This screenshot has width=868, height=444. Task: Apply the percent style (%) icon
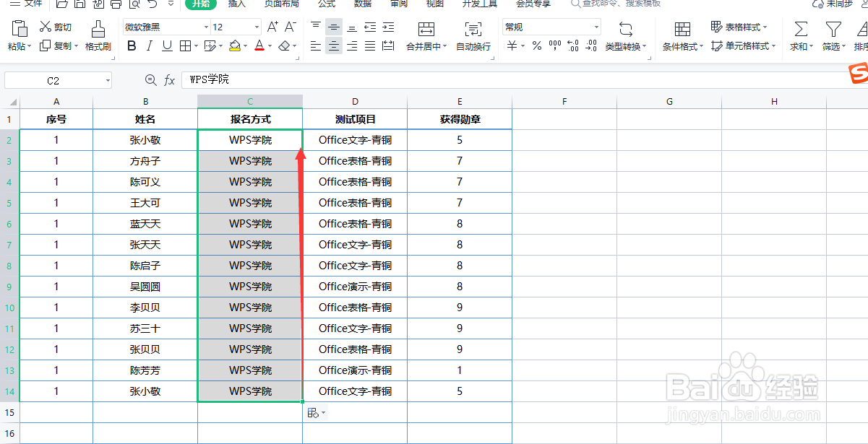tap(536, 46)
